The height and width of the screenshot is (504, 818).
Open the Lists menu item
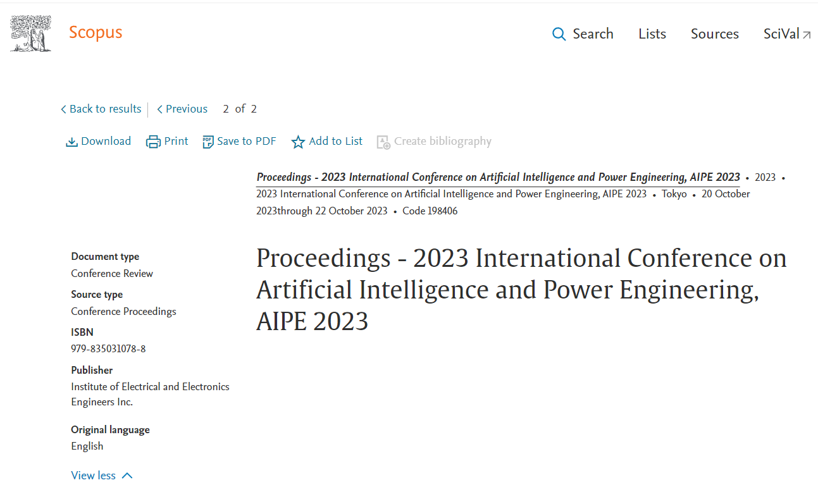click(652, 34)
